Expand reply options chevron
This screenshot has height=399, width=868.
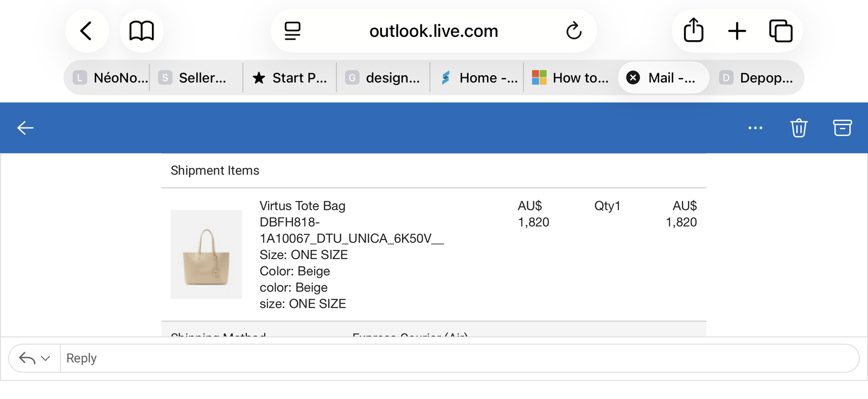click(x=46, y=358)
